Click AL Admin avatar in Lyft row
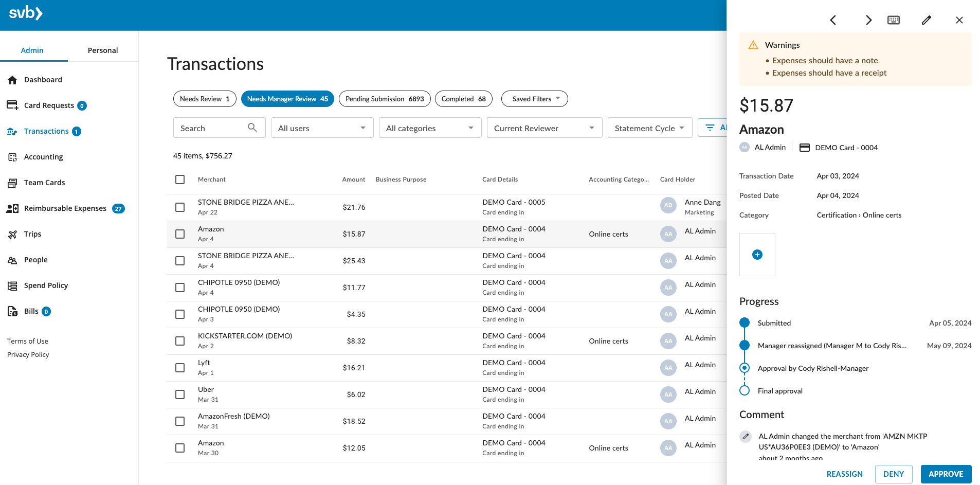 [668, 368]
